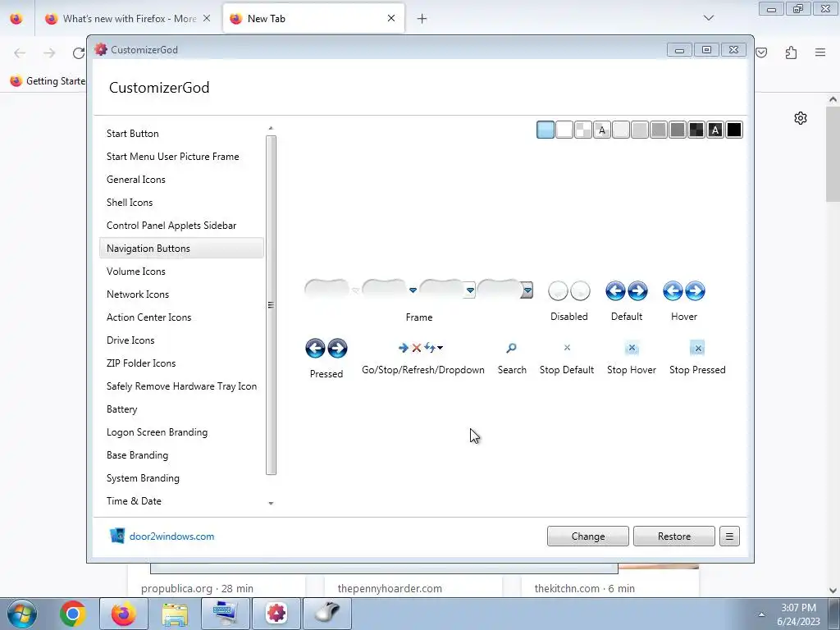
Task: Choose the light blue background swatch
Action: 546,130
